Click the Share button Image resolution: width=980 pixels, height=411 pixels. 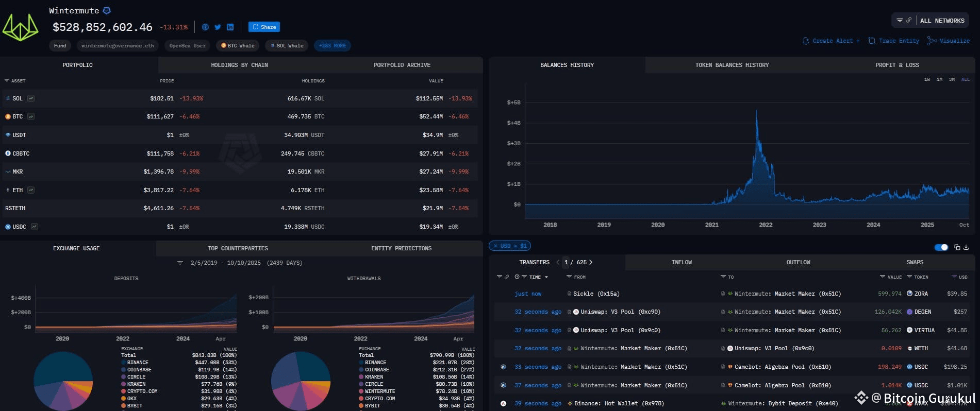tap(264, 27)
